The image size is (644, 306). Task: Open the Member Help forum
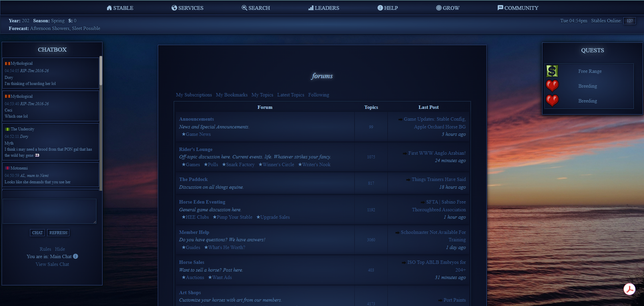[194, 232]
